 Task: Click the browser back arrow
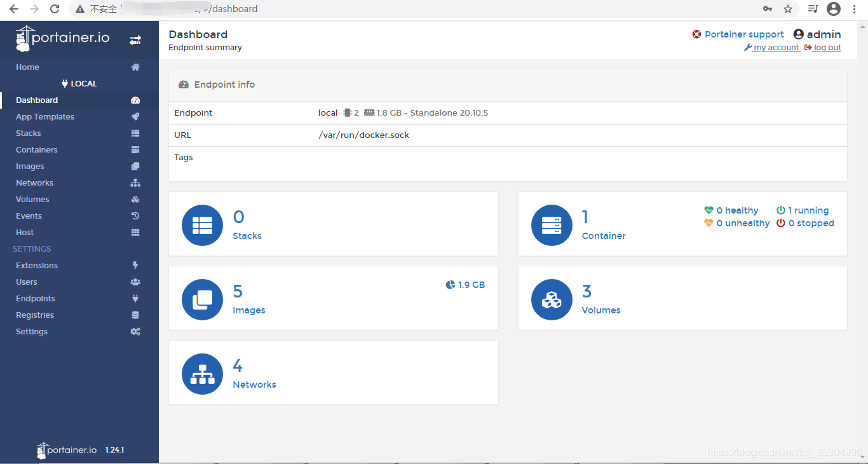pos(14,9)
